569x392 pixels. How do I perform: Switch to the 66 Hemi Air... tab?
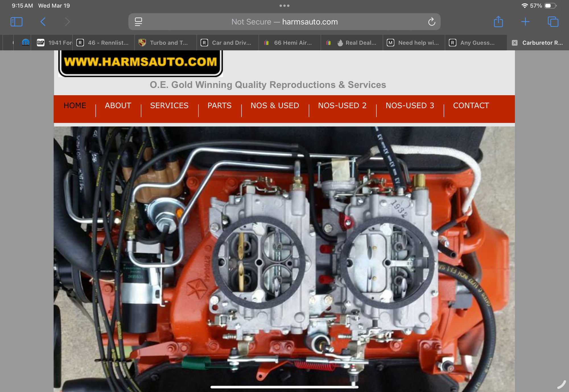290,43
